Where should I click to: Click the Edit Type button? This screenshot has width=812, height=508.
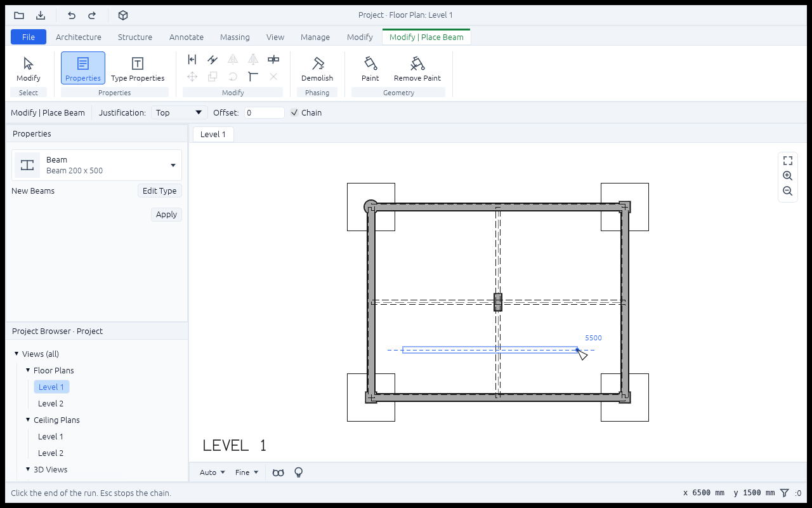(x=160, y=191)
